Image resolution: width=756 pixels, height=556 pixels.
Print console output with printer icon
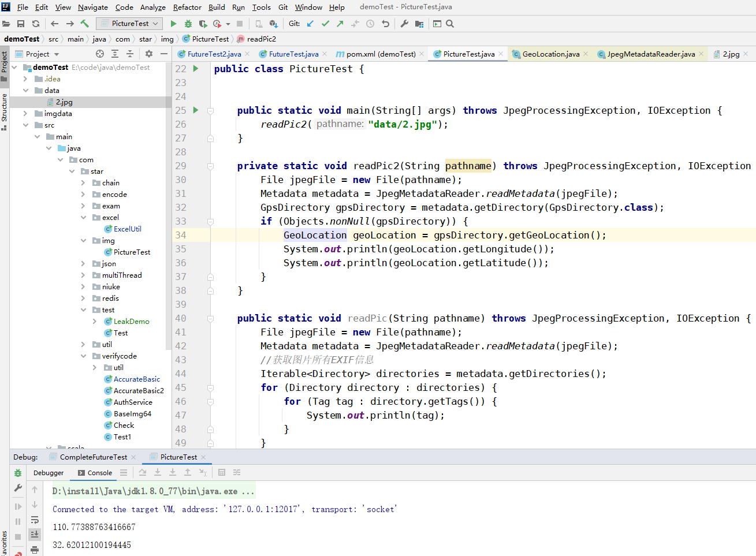pos(35,550)
